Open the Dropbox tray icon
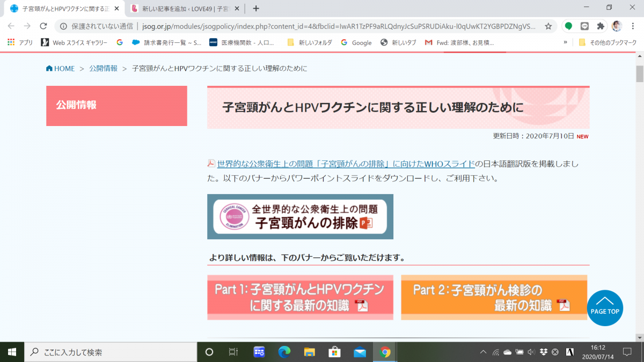 [x=543, y=352]
